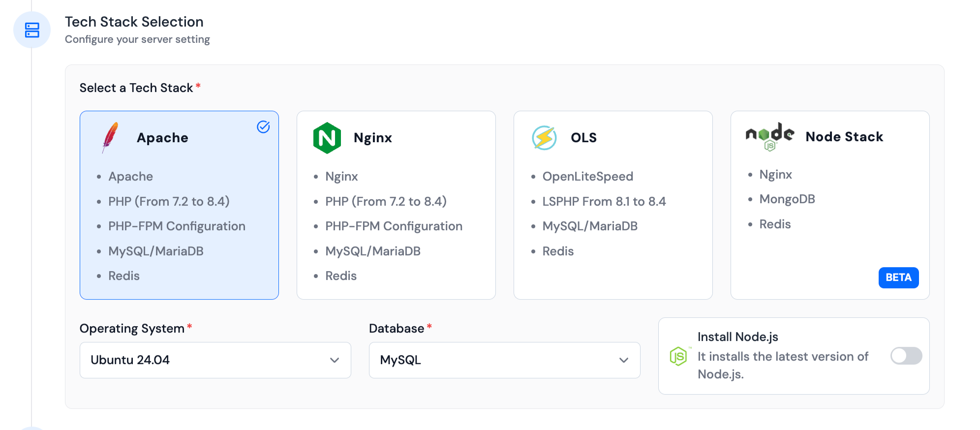980x430 pixels.
Task: Click LSPHP From 8.1 to 8.4 item
Action: 604,201
